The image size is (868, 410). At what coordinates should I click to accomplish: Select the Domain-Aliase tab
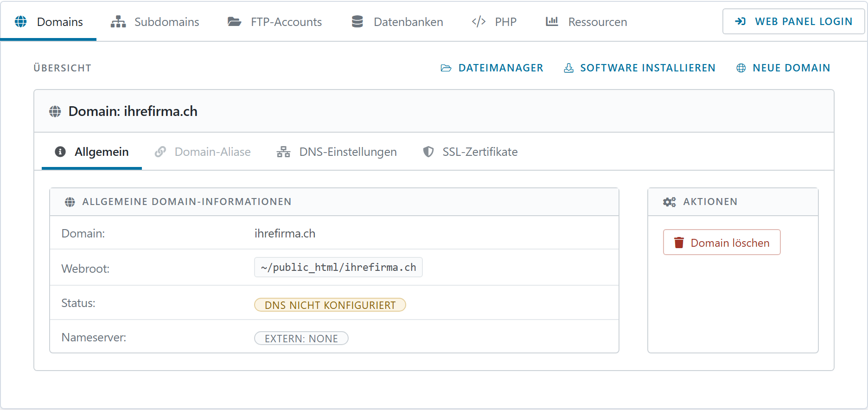[x=203, y=152]
